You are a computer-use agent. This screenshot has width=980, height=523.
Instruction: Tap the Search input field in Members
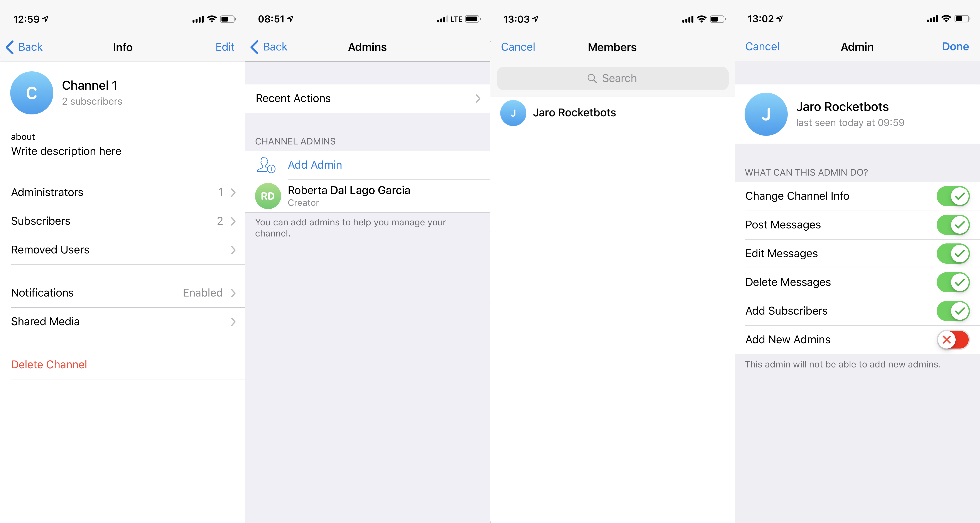click(x=612, y=78)
